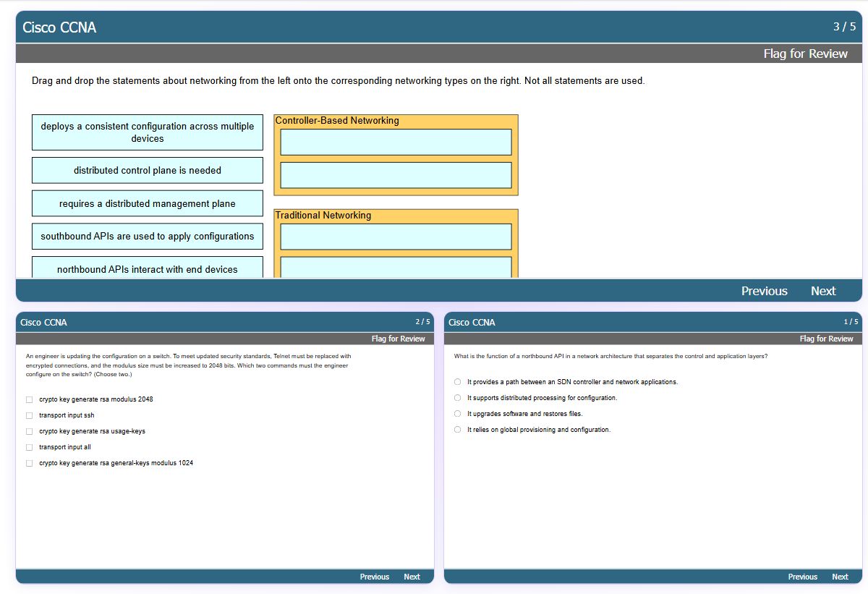Click the 1 / 5 question counter
This screenshot has height=594, width=868.
851,322
